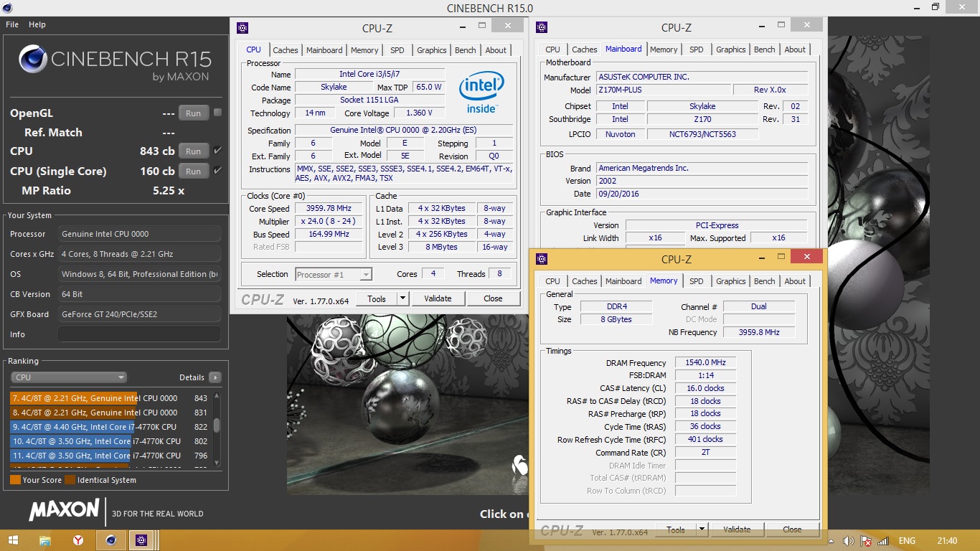980x551 pixels.
Task: Click the CPU-Z title bar icon of the Memory window
Action: (x=542, y=259)
